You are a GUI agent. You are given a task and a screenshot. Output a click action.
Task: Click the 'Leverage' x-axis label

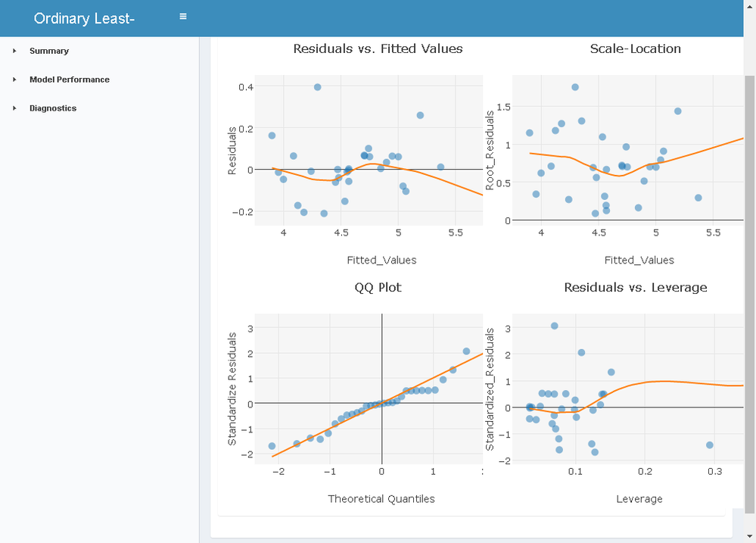click(x=639, y=498)
